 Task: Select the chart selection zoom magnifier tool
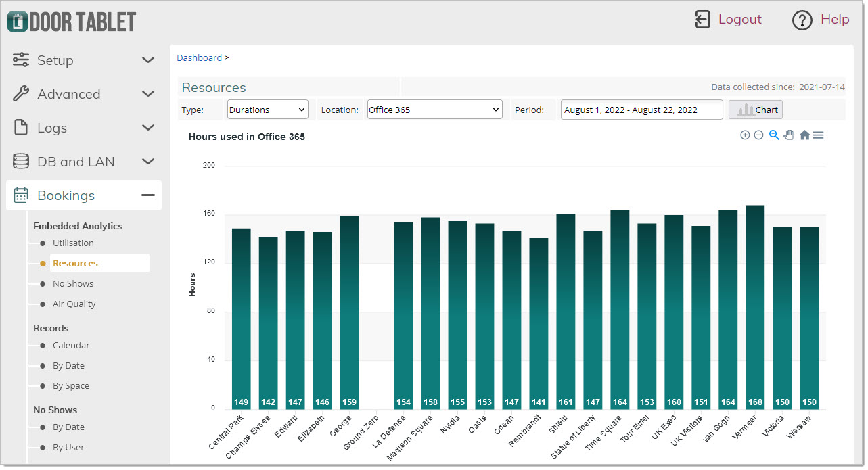tap(774, 135)
